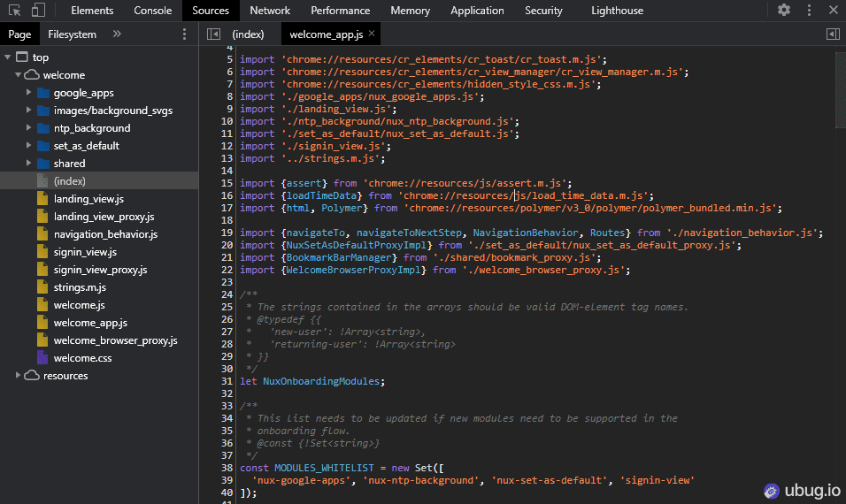Open the (index) editor tab

[x=248, y=34]
